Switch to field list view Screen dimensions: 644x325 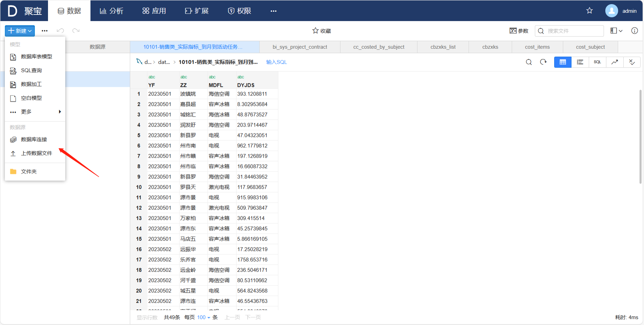[580, 62]
